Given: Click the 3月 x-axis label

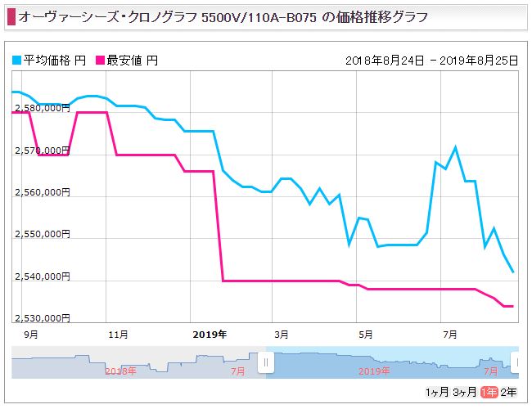Looking at the screenshot, I should click(x=282, y=335).
